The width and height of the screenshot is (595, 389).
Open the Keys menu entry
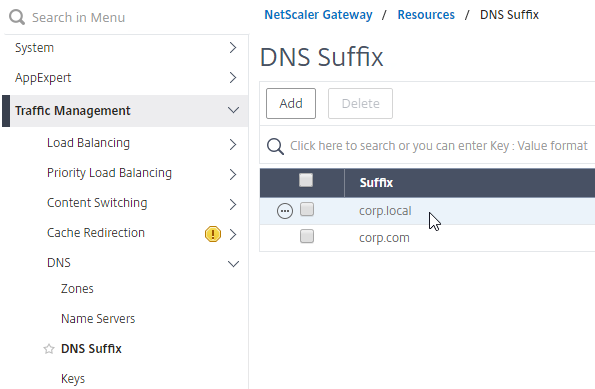click(73, 379)
